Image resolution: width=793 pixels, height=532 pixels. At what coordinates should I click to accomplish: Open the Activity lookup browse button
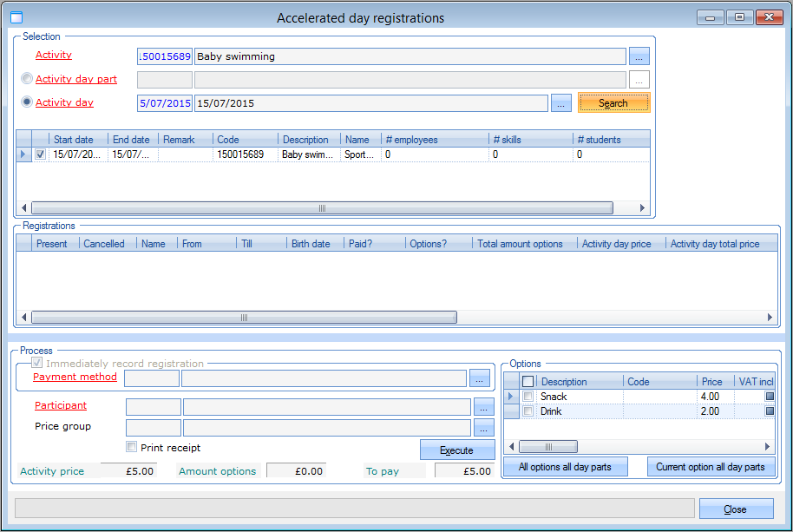[639, 56]
